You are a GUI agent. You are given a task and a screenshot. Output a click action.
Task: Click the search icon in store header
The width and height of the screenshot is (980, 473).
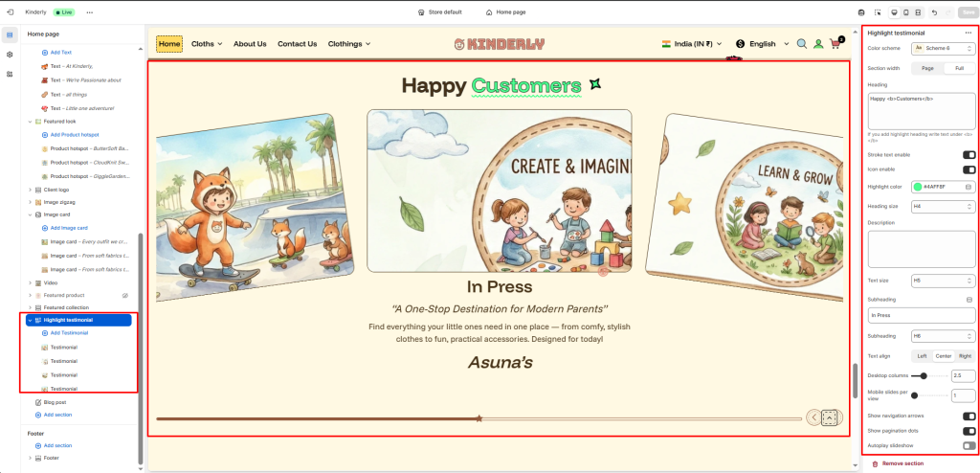point(801,44)
